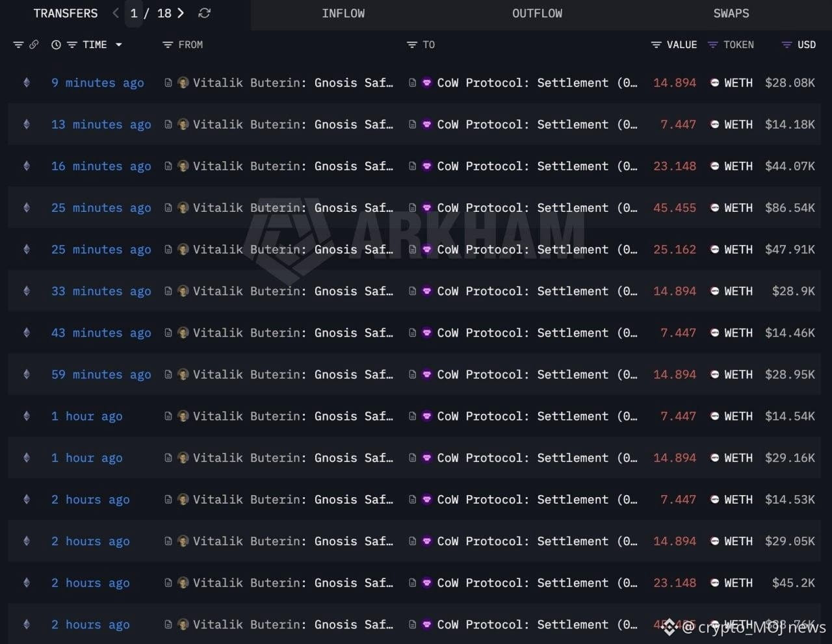Copy sender address in 9 minutes ago row
This screenshot has width=832, height=644.
click(168, 83)
